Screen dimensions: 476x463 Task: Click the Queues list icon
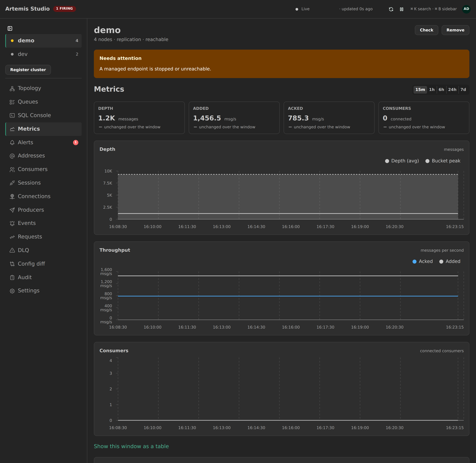12,102
